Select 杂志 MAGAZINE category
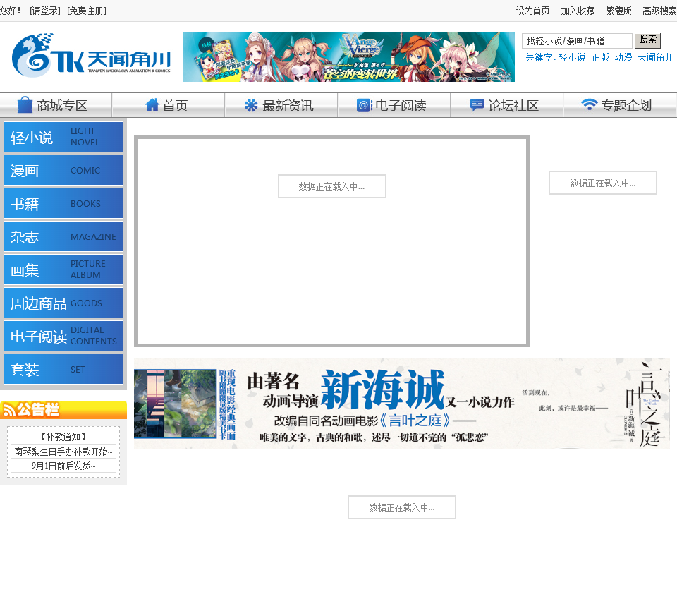 (x=63, y=236)
